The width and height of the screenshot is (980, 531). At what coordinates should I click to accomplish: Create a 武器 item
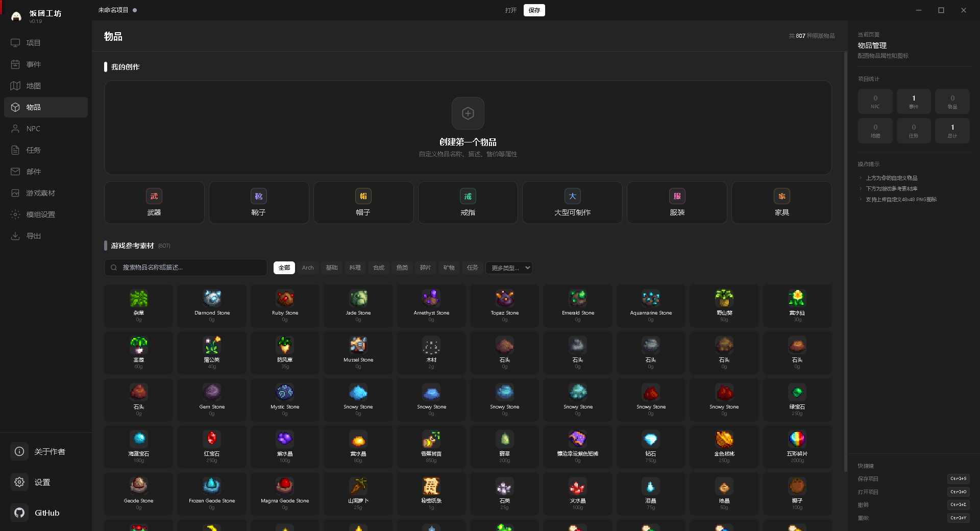point(154,203)
